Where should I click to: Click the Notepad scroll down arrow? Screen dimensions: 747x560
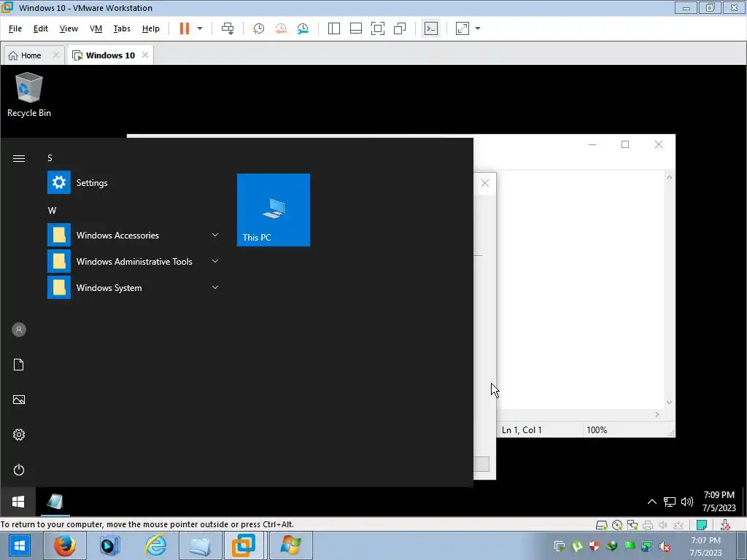[x=669, y=402]
